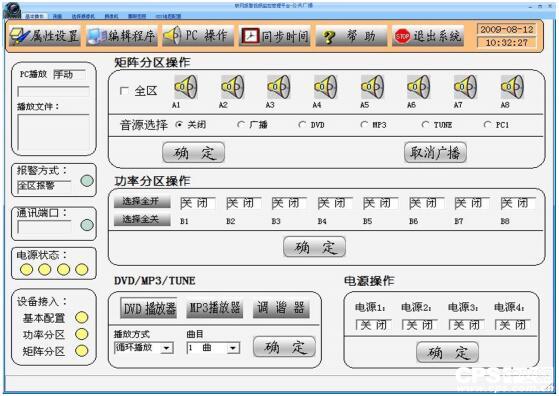This screenshot has height=396, width=559.
Task: Select speaker zone A2
Action: (x=232, y=87)
